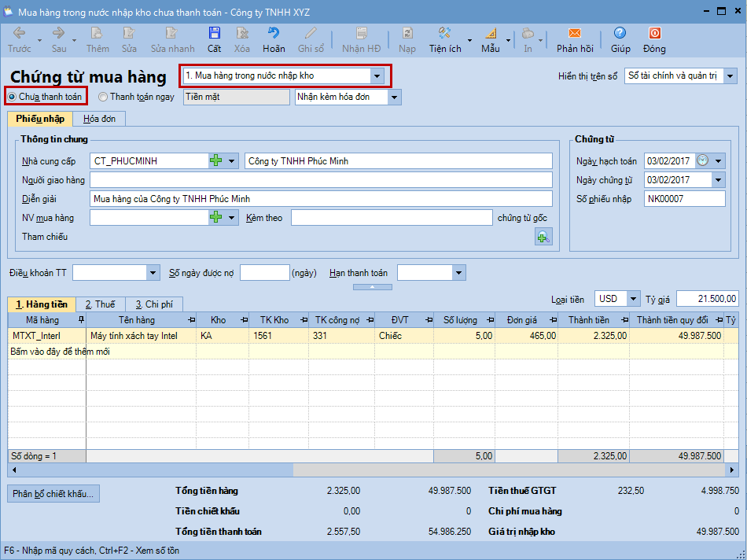The width and height of the screenshot is (747, 560).
Task: Click the Mẫu template icon
Action: [490, 33]
